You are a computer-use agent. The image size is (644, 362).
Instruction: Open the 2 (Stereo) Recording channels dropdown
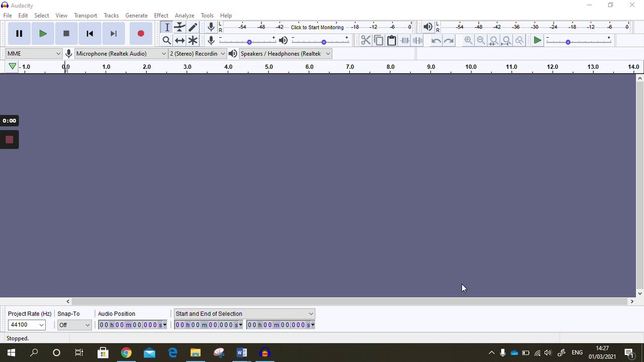[x=198, y=53]
